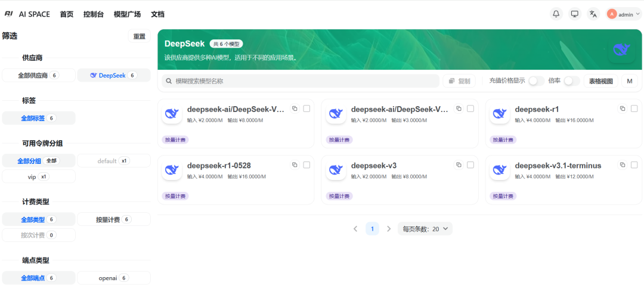Select 全部端点 endpoint filter
The image size is (644, 295).
click(x=39, y=278)
